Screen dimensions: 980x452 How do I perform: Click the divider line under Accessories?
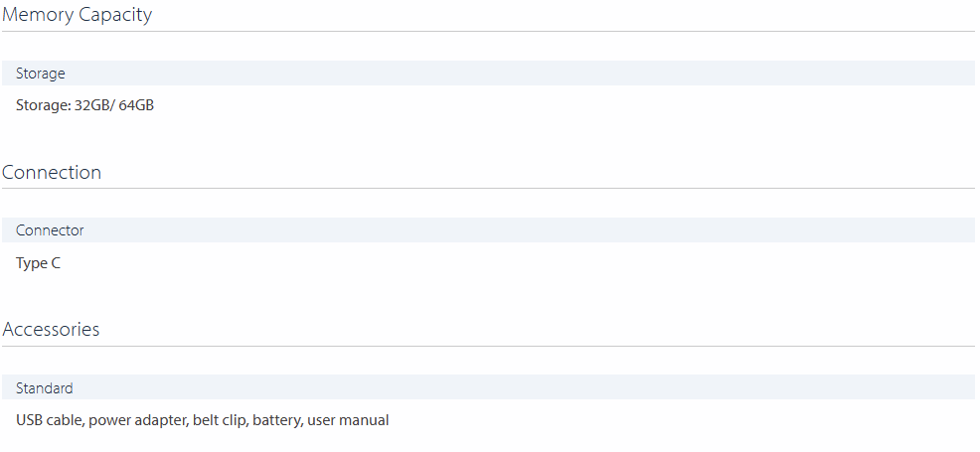pyautogui.click(x=488, y=346)
